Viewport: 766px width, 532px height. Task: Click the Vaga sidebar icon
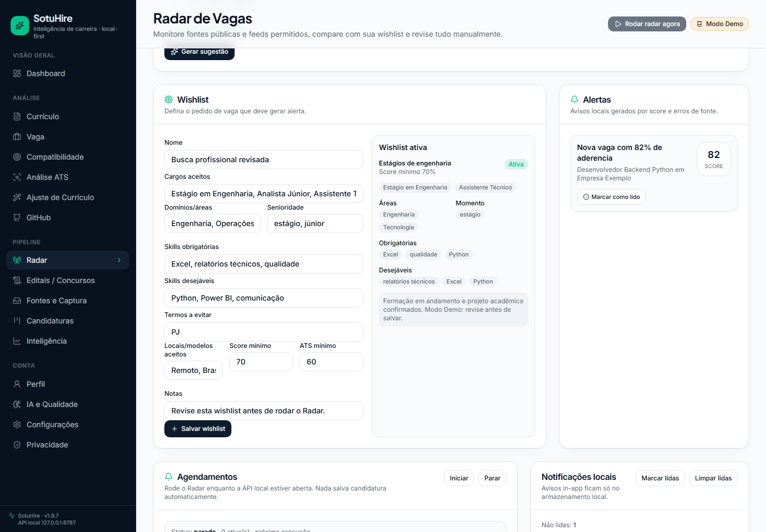point(17,137)
